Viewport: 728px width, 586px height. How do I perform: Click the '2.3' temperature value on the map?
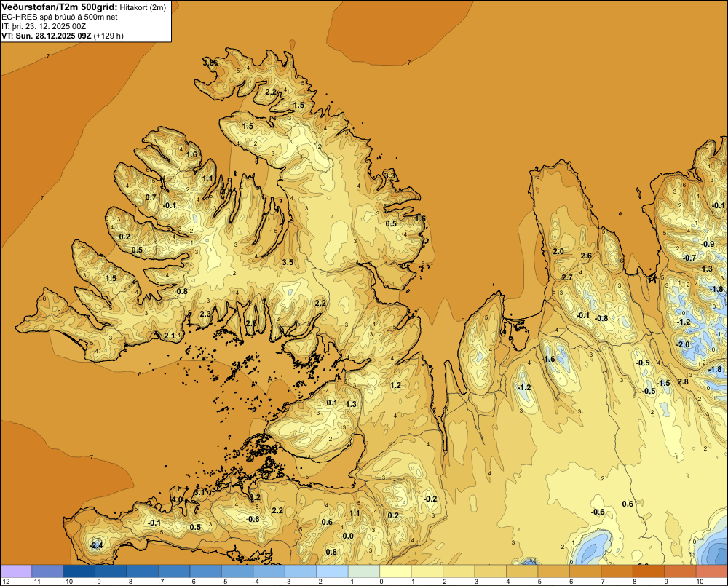click(205, 314)
